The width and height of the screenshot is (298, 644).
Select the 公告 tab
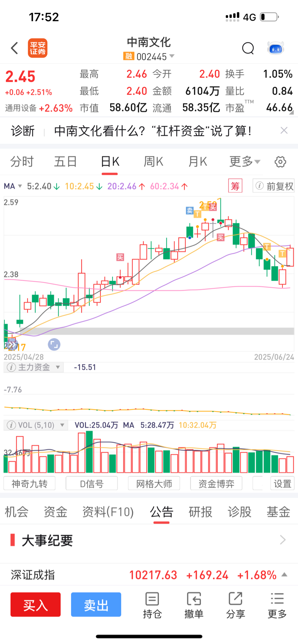pos(161,512)
